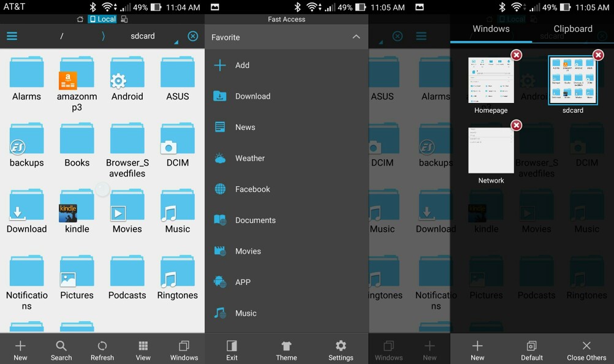
Task: Tap the Default window icon
Action: pyautogui.click(x=532, y=350)
